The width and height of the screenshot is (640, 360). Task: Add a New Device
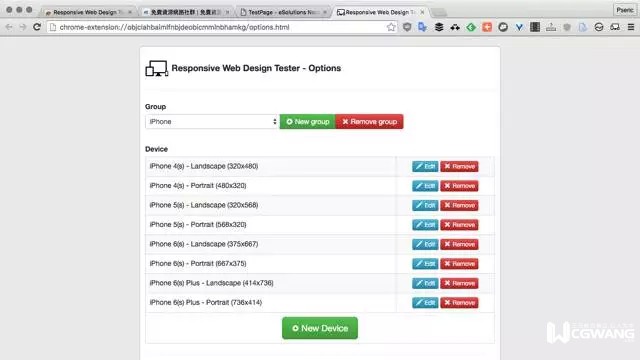[320, 328]
